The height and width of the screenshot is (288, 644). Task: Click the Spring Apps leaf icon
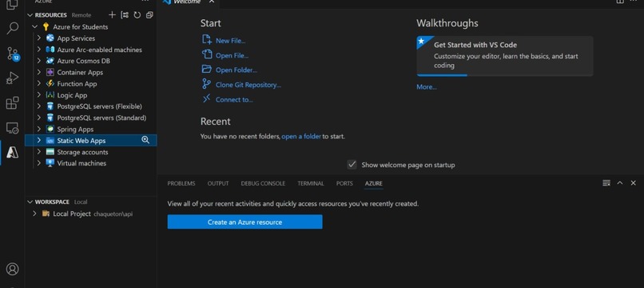50,129
